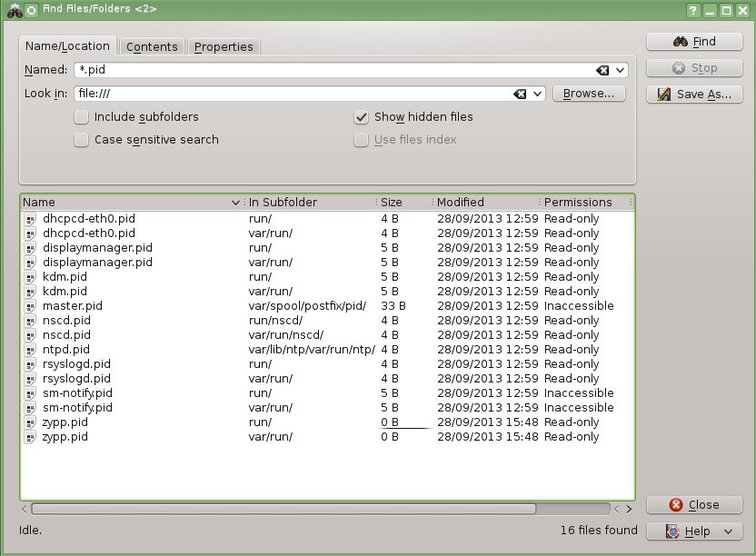Expand the Named pattern dropdown

(x=621, y=70)
